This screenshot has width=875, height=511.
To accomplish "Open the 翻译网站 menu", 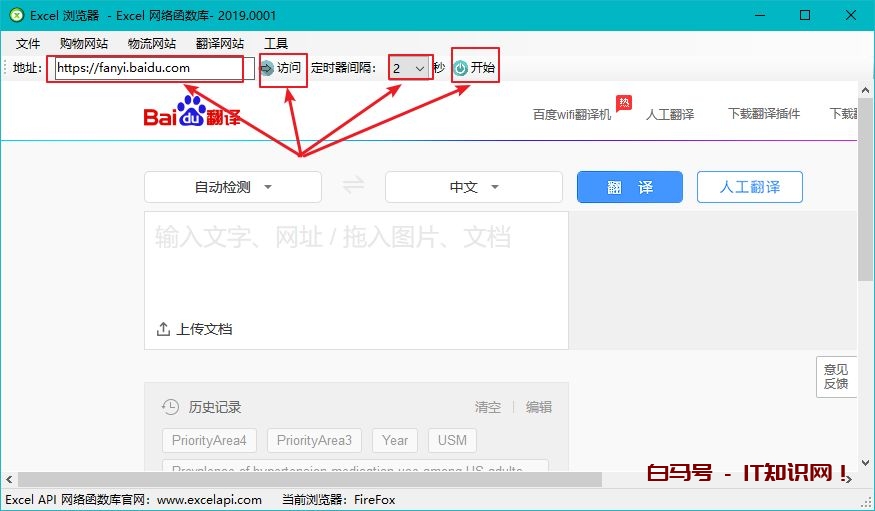I will (220, 44).
